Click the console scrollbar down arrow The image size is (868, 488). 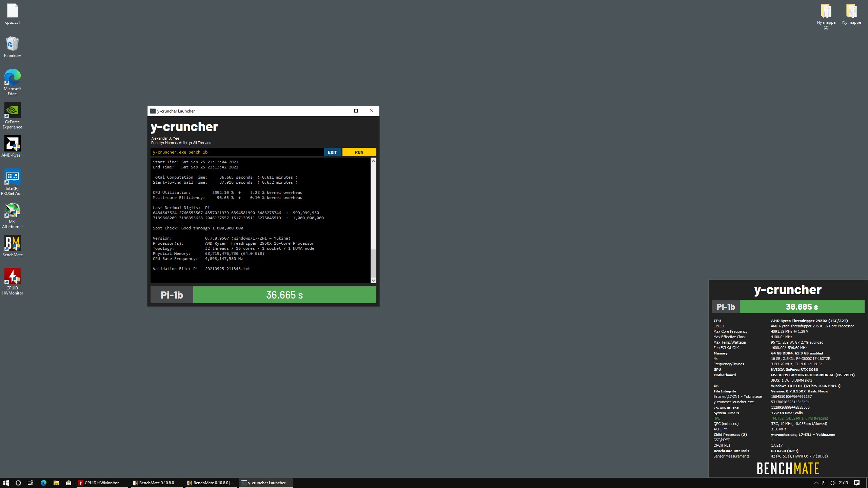[x=373, y=280]
